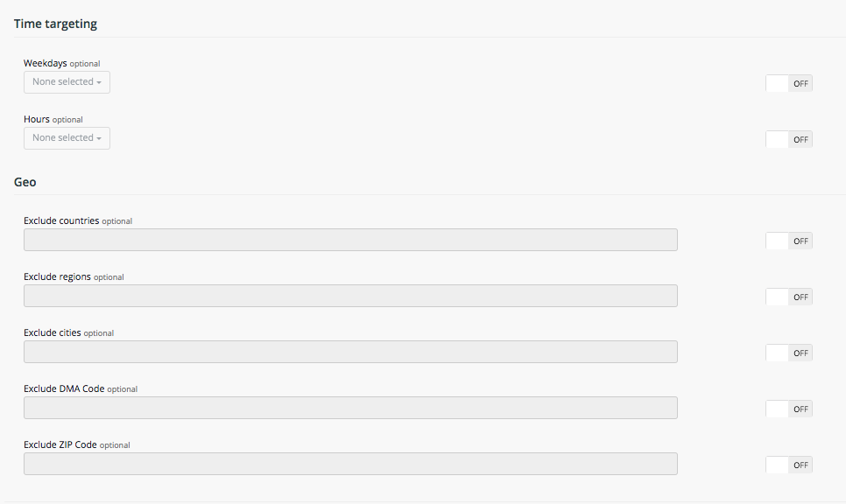The image size is (846, 504).
Task: Toggle Exclude countries on
Action: pyautogui.click(x=789, y=241)
